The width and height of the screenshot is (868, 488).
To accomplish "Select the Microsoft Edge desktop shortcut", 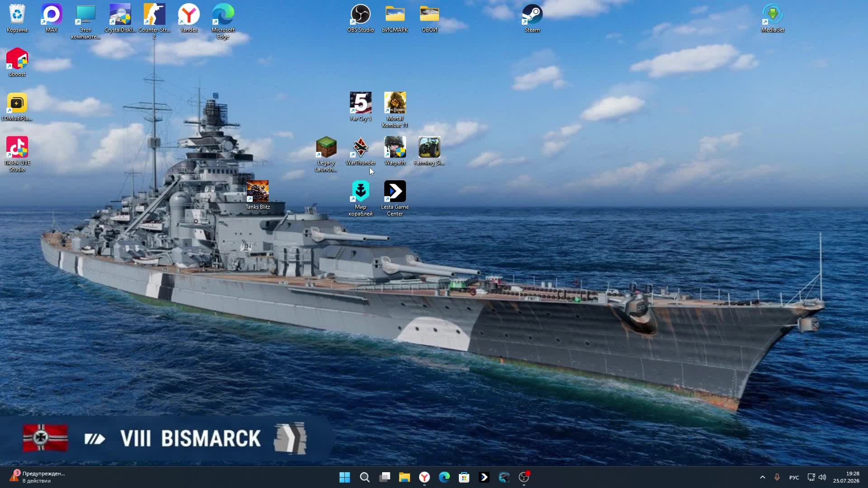I will pos(223,22).
